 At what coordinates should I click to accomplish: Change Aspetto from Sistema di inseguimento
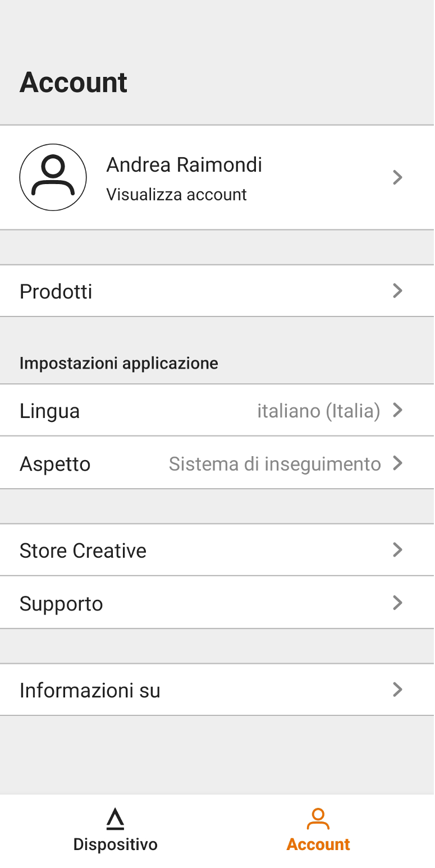tap(275, 464)
